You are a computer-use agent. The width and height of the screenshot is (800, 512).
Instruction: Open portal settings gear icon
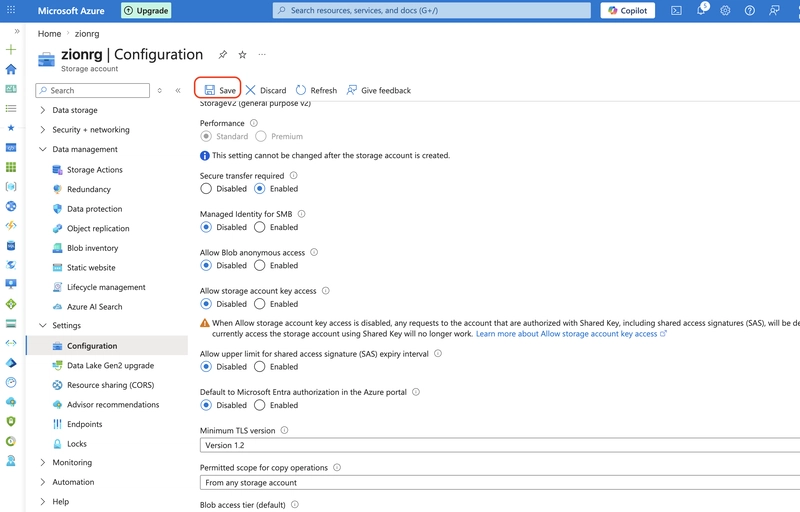(725, 10)
